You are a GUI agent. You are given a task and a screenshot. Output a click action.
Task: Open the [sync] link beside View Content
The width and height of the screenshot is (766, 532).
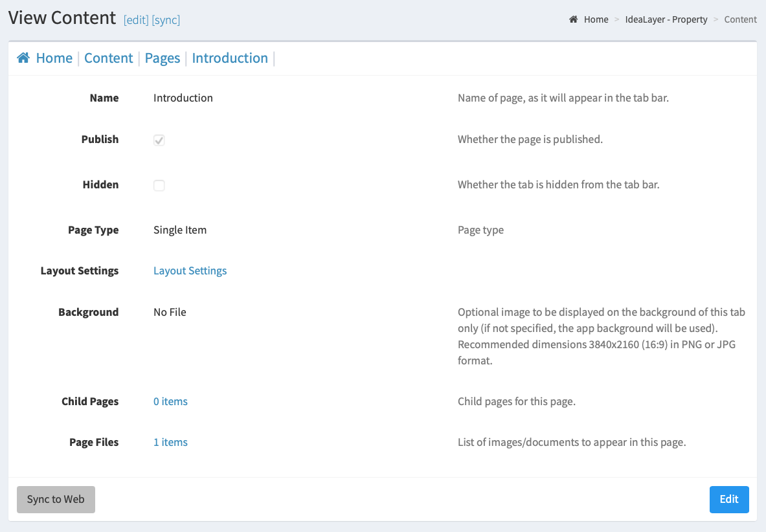(x=166, y=20)
